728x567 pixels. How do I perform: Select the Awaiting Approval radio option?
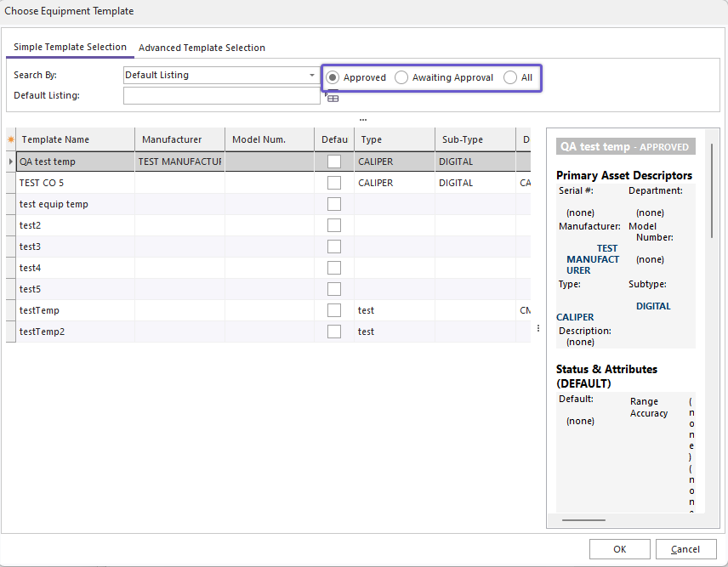(x=401, y=77)
